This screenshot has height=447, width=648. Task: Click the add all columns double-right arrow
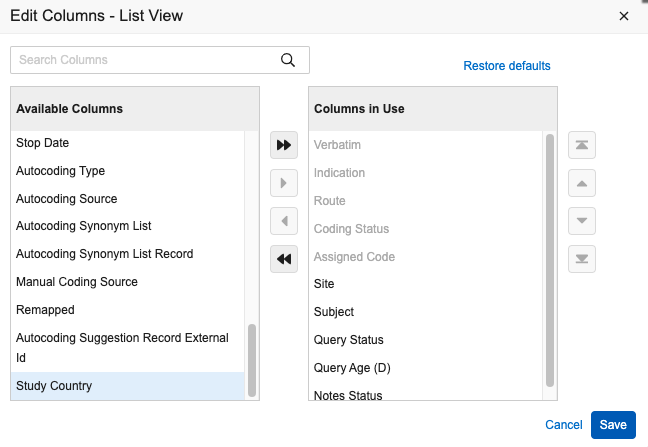tap(284, 145)
